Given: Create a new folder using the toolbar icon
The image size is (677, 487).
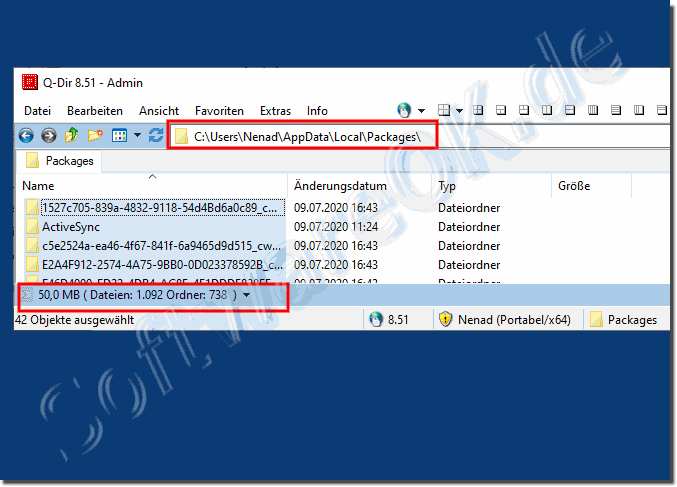Looking at the screenshot, I should coord(95,136).
